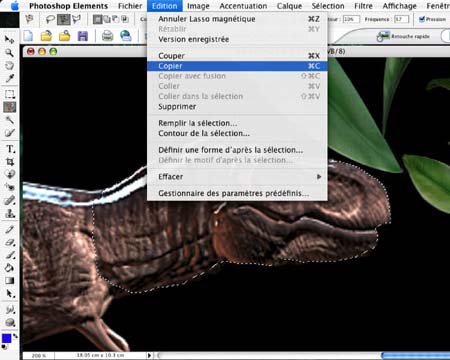The height and width of the screenshot is (360, 450).
Task: Click the web globe share icon
Action: (126, 36)
